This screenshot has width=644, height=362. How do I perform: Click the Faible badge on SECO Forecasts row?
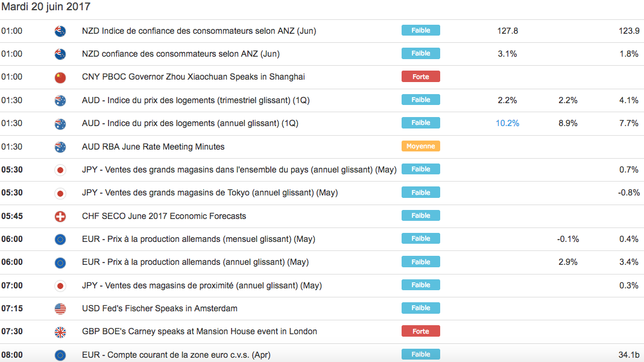coord(420,215)
